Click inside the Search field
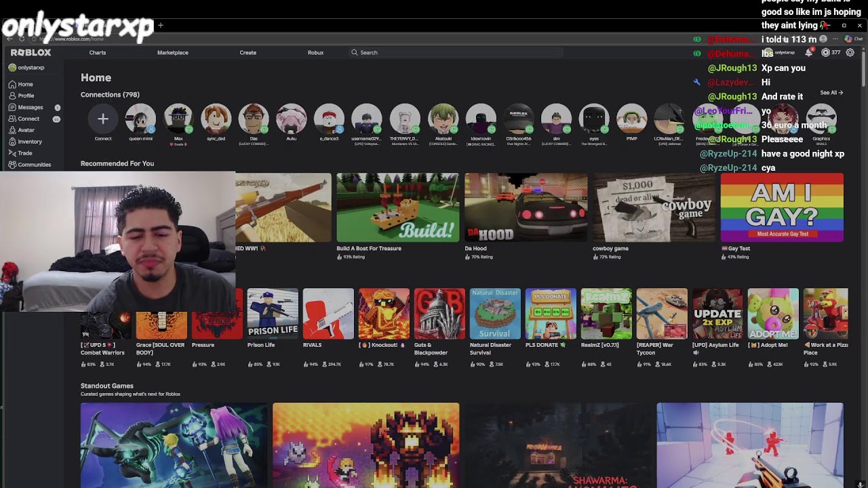This screenshot has height=488, width=868. point(456,52)
